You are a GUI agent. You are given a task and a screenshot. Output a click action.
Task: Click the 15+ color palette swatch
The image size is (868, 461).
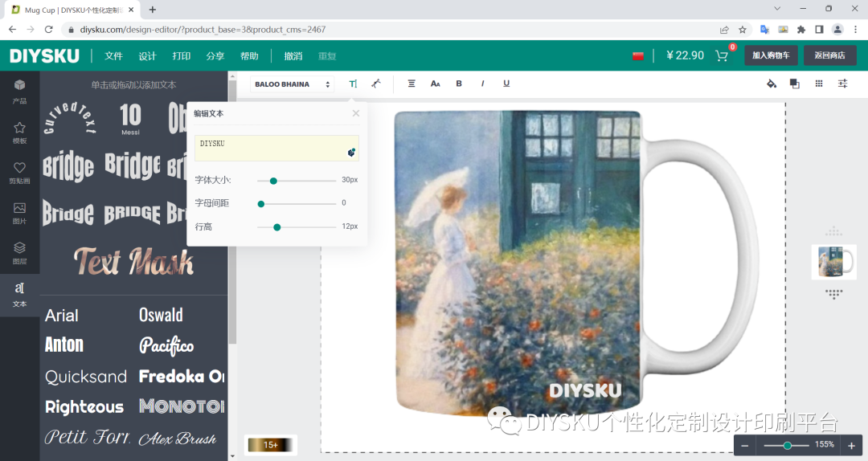click(x=271, y=445)
